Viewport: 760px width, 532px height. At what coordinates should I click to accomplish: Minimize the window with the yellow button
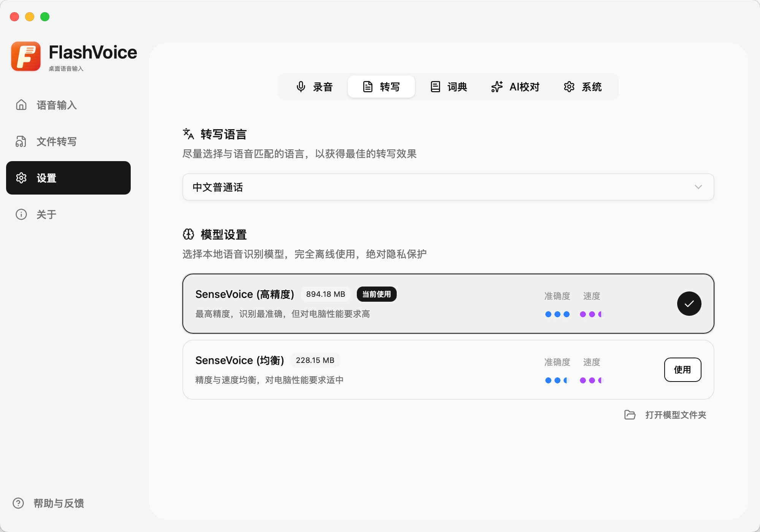point(30,17)
